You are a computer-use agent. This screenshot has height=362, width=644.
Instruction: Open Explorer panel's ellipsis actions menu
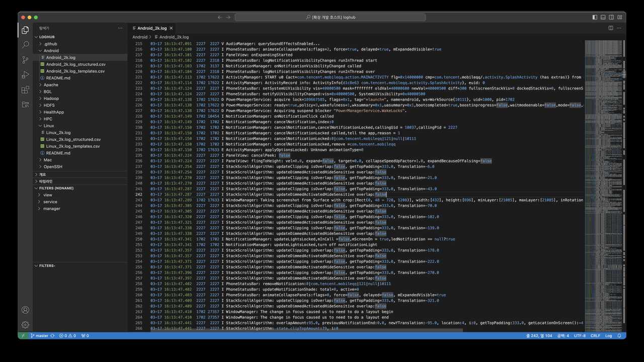point(120,28)
